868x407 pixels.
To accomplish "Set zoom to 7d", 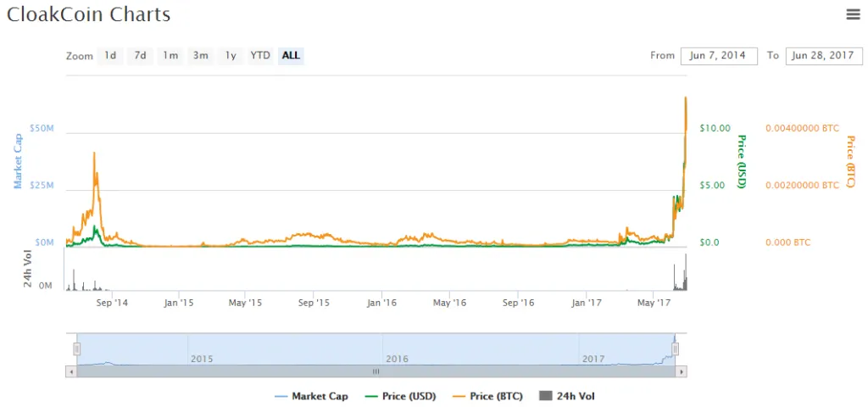I will tap(140, 55).
